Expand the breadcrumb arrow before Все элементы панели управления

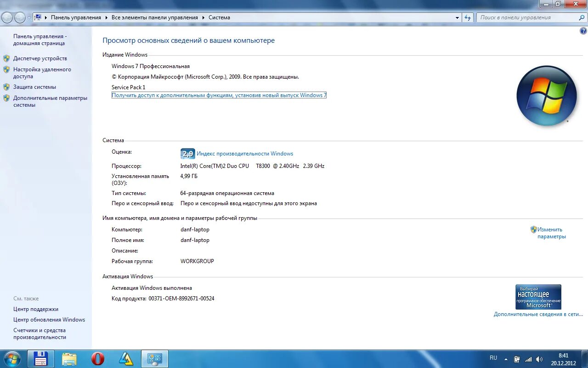[x=107, y=17]
